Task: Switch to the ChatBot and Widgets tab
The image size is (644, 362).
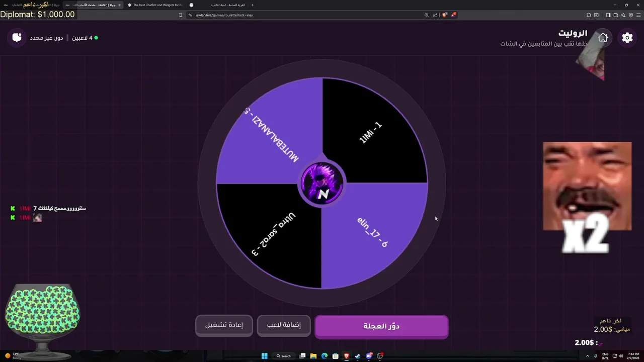Action: (155, 5)
